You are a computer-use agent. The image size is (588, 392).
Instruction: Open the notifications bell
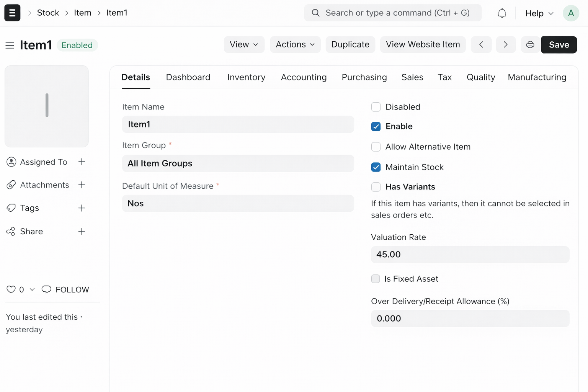[x=502, y=13]
